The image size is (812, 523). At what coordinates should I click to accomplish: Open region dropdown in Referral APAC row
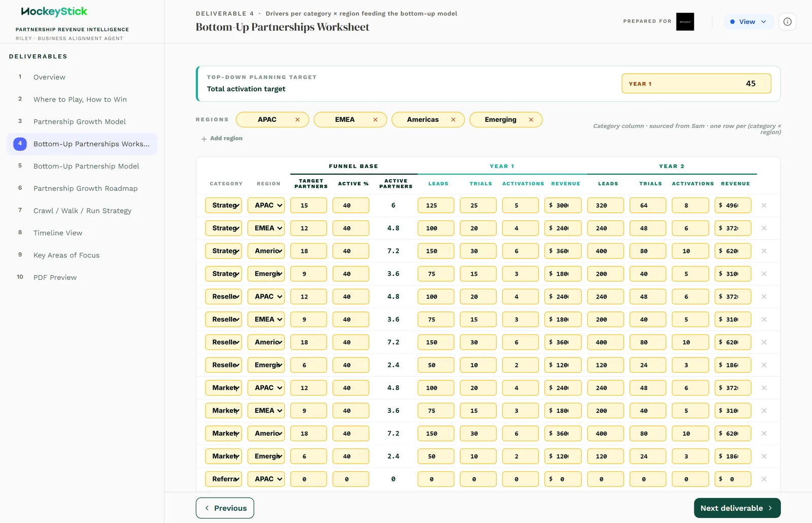click(266, 479)
